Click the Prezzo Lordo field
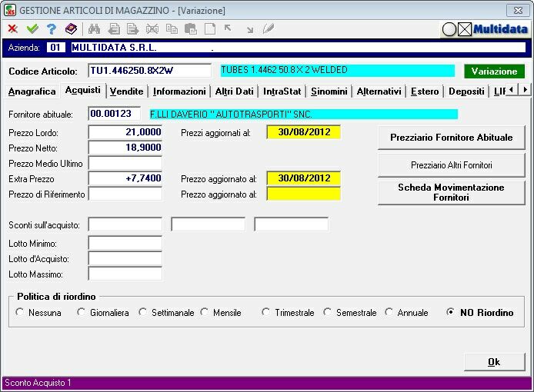The width and height of the screenshot is (534, 392). tap(125, 132)
